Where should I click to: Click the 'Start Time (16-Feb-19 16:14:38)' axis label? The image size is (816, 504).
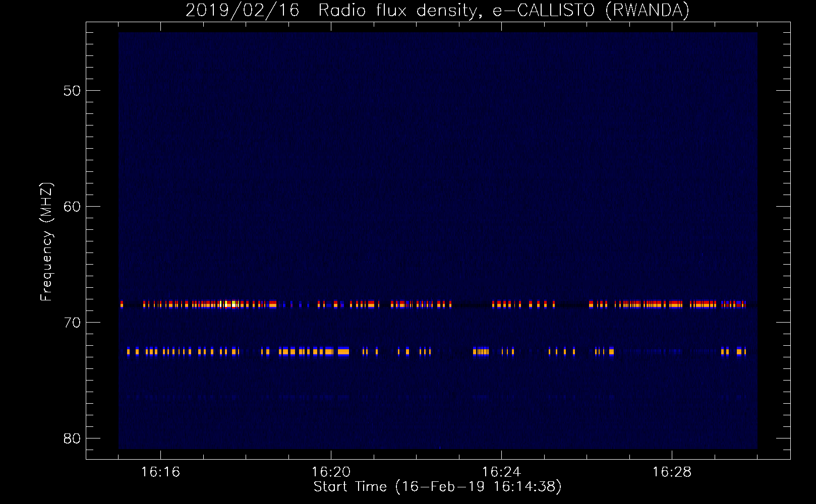437,487
